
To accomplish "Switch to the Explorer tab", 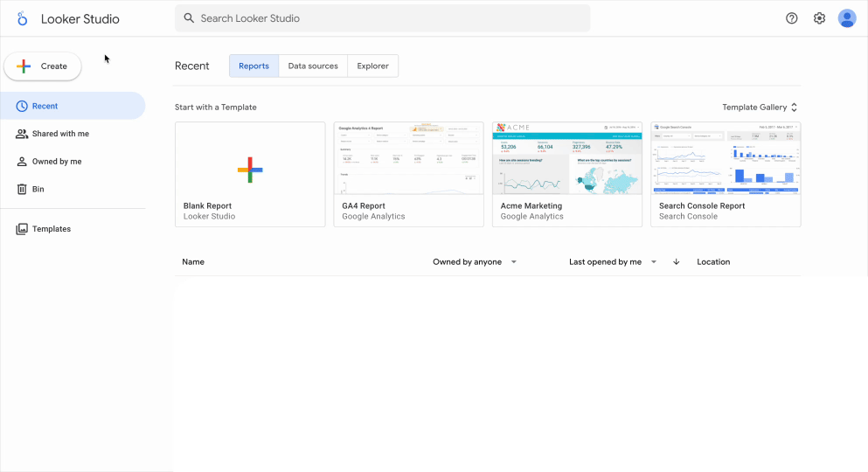I will (x=372, y=66).
